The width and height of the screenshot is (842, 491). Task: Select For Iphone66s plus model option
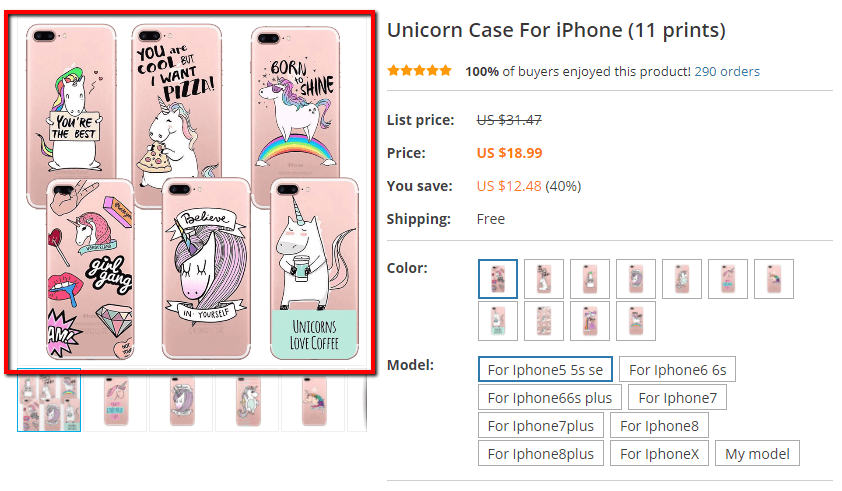point(550,398)
